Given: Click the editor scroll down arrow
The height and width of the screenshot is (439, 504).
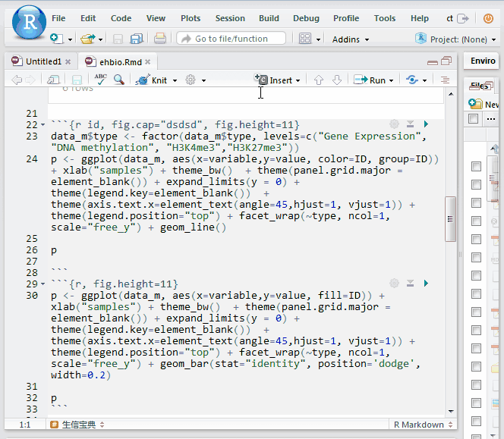Looking at the screenshot, I should [451, 412].
